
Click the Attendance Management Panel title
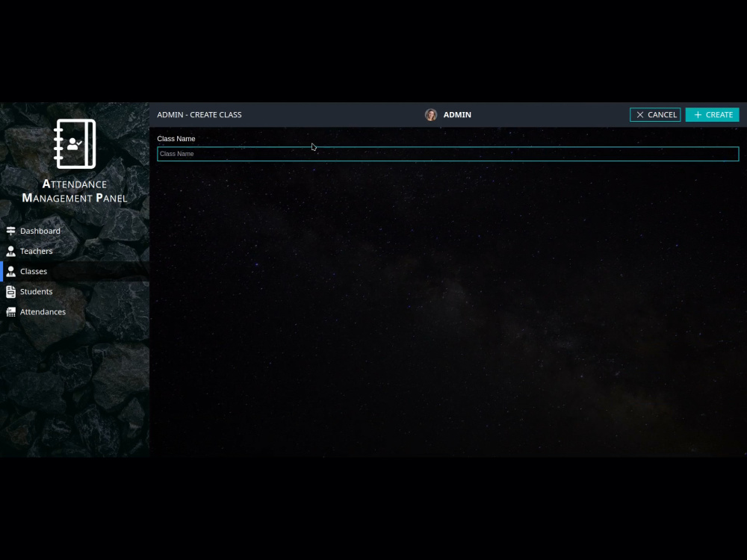pyautogui.click(x=75, y=191)
